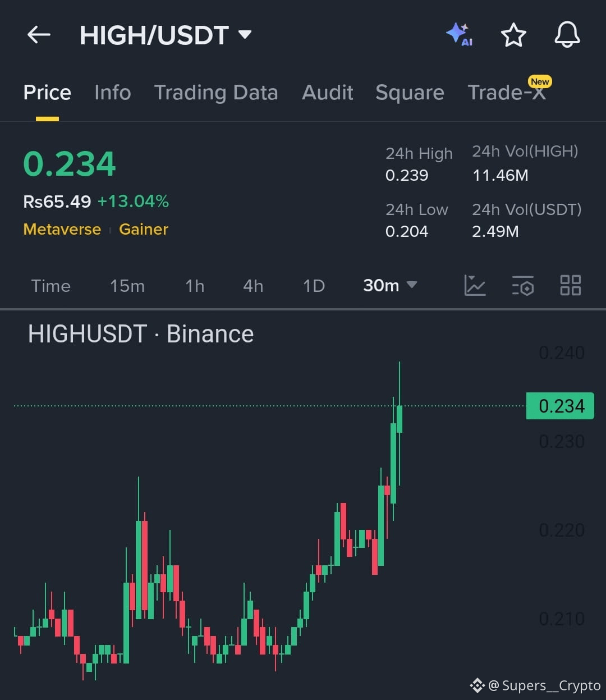Select the Time option in interval row
Screen dimensions: 606x700
click(x=51, y=286)
